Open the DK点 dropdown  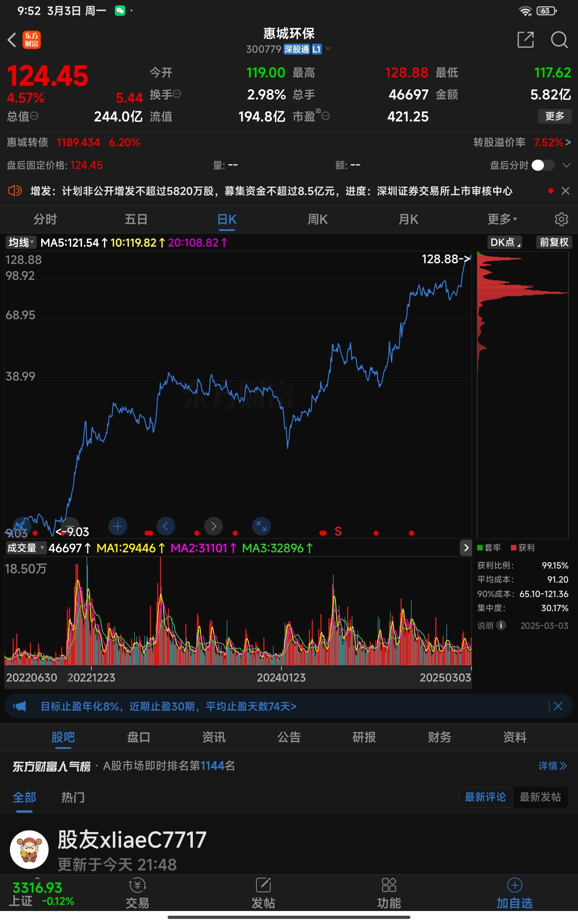click(505, 242)
